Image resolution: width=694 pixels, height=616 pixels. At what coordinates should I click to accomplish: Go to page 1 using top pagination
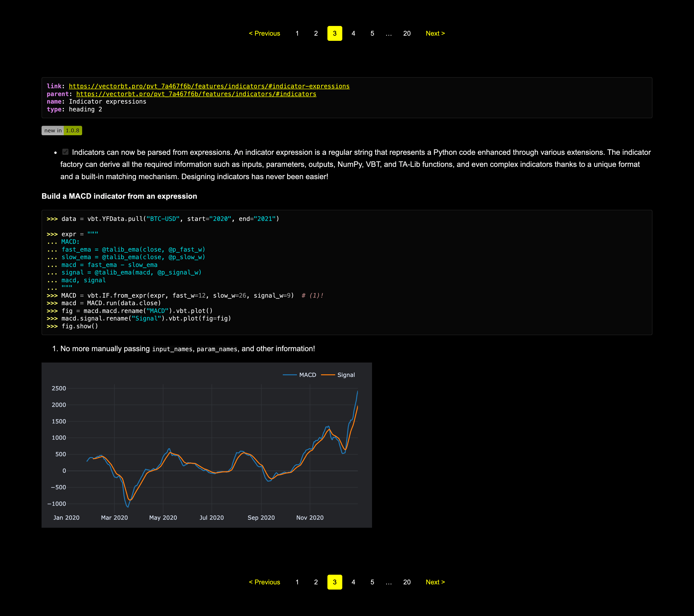point(297,33)
